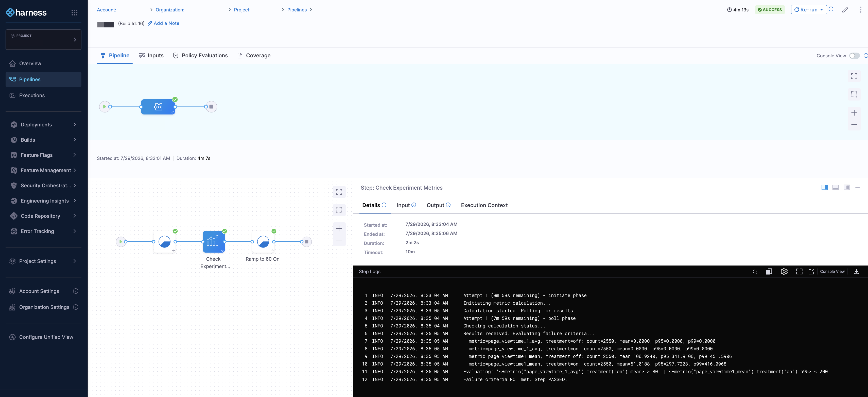Select the first ramp step node
Image resolution: width=868 pixels, height=397 pixels.
tap(164, 241)
